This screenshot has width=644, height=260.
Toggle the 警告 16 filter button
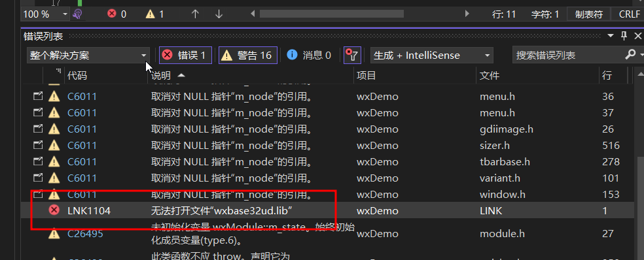247,55
